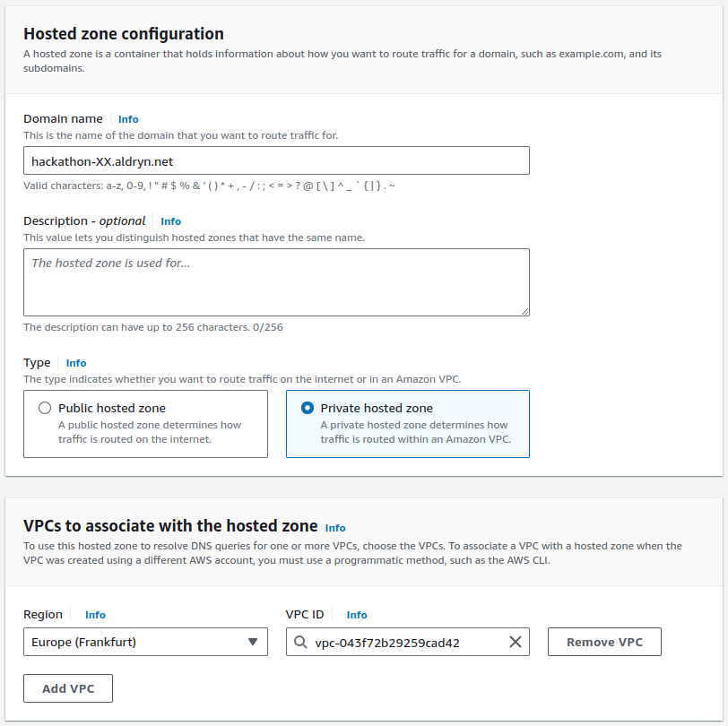Click the Public hosted zone card
This screenshot has width=728, height=726.
[145, 424]
